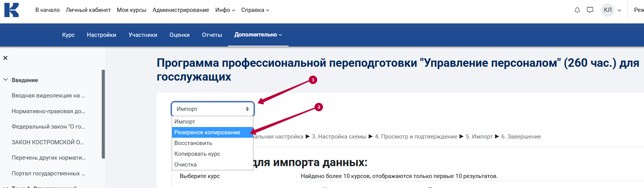Click the site logo K icon
The width and height of the screenshot is (644, 188).
click(x=12, y=10)
